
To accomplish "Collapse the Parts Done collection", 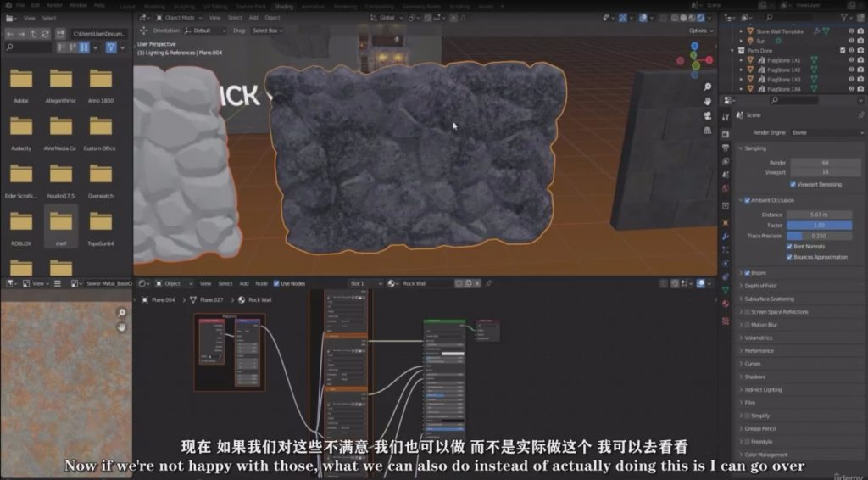I will [733, 50].
